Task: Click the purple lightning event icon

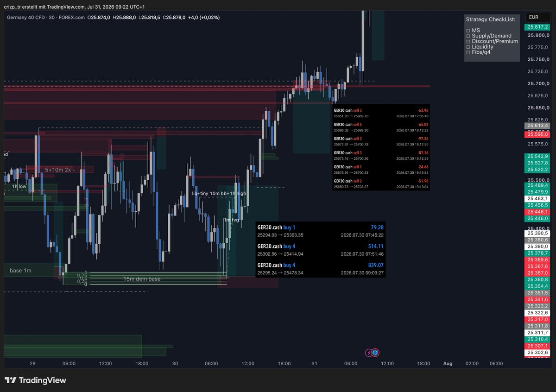Action: coord(369,353)
